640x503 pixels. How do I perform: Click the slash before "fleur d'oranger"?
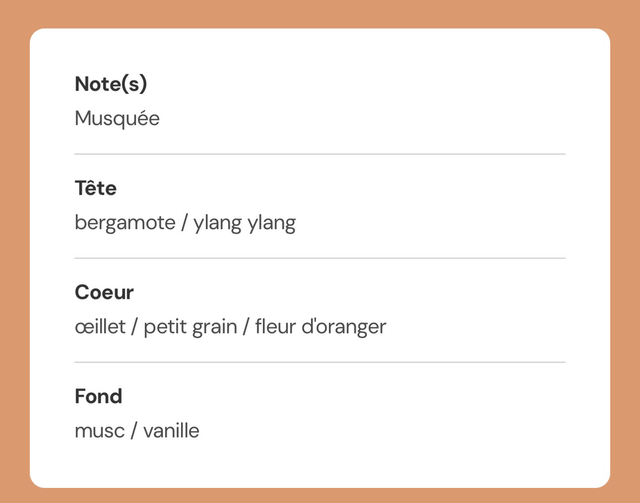[x=246, y=327]
